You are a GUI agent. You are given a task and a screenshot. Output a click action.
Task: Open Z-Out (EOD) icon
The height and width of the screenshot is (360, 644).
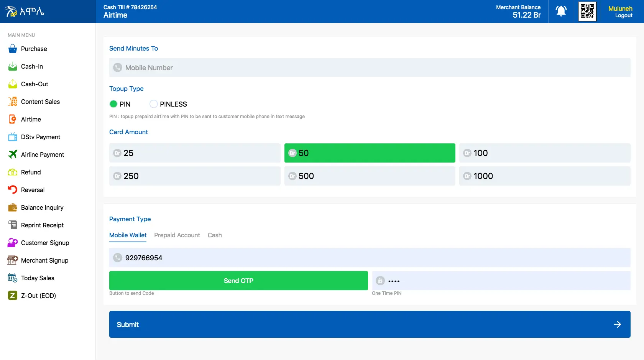coord(13,296)
